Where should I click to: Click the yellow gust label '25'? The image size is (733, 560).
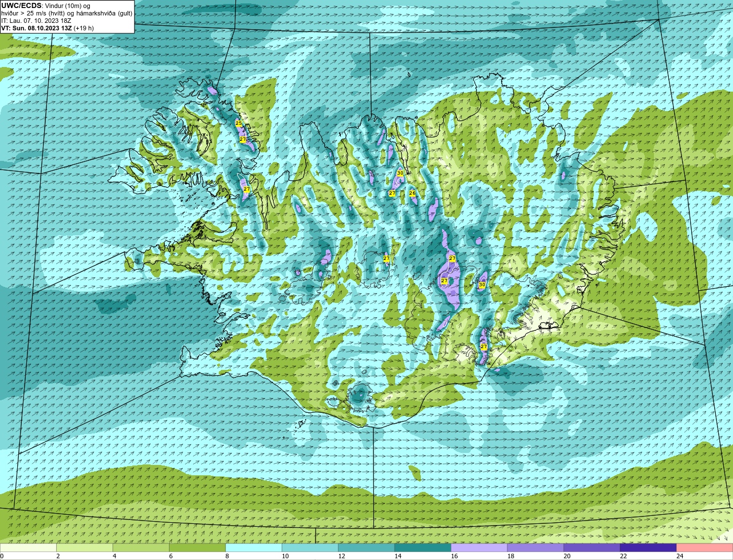click(x=239, y=124)
